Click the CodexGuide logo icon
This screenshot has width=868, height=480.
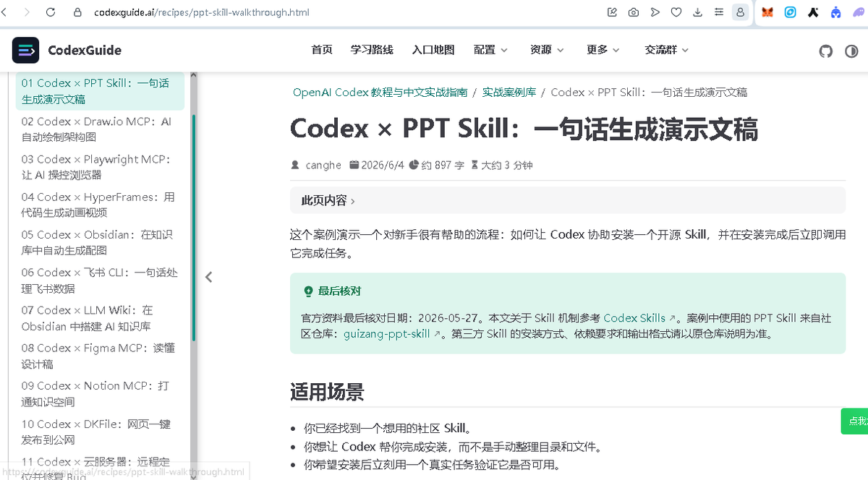[26, 50]
